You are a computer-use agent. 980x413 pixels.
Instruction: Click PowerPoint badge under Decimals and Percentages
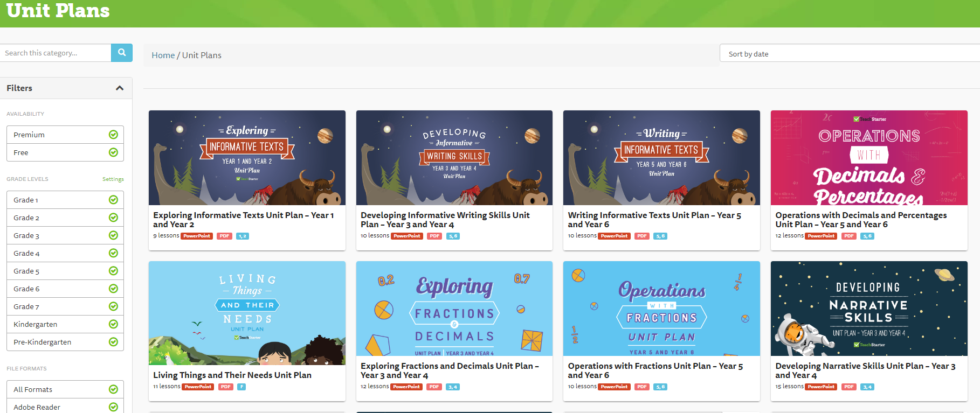coord(821,236)
